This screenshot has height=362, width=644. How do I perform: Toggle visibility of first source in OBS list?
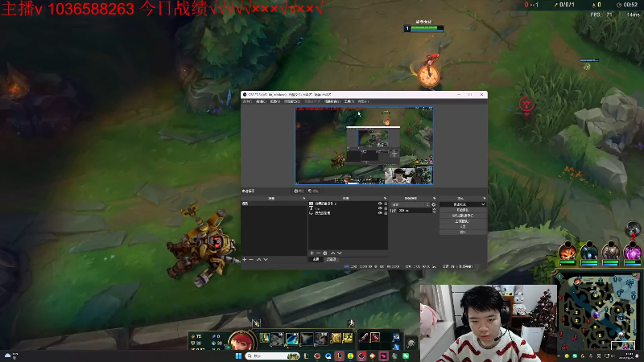click(380, 204)
